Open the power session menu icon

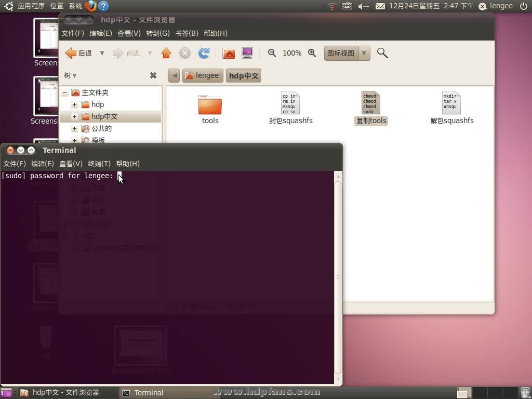click(524, 6)
